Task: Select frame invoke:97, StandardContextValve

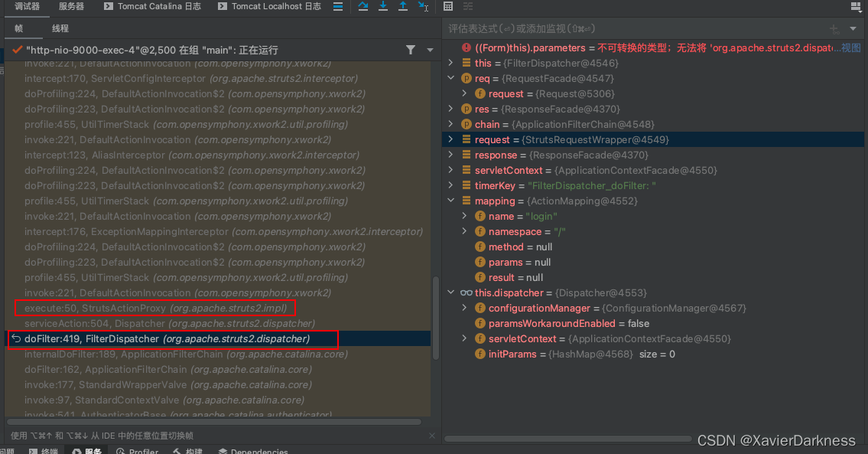Action: [x=218, y=400]
